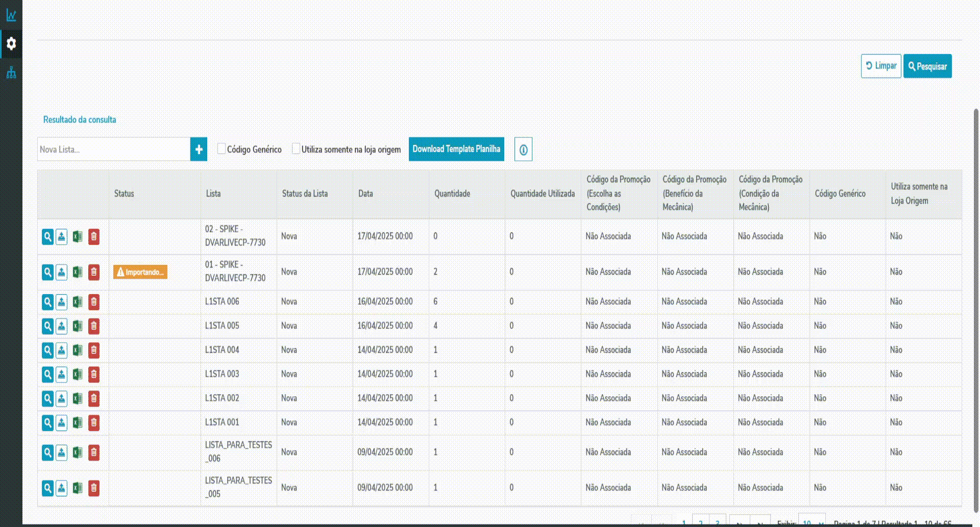This screenshot has width=980, height=527.
Task: Delete the L1STA 002 row
Action: click(x=94, y=399)
